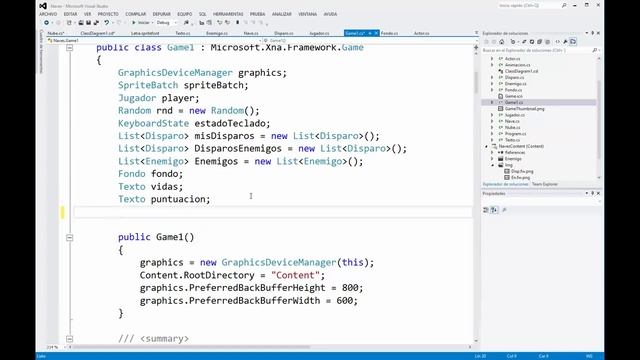Viewport: 640px width, 360px height.
Task: Close the Propiedades panel
Action: (598, 193)
